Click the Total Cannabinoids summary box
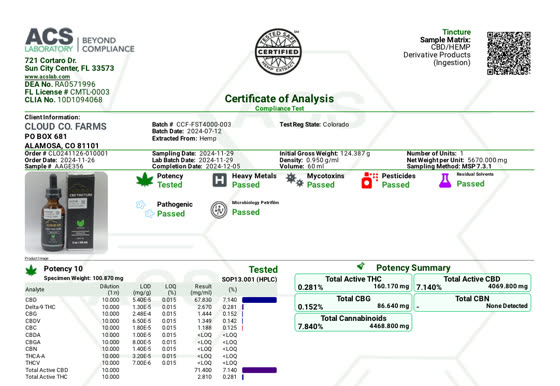The height and width of the screenshot is (386, 560). point(353,322)
